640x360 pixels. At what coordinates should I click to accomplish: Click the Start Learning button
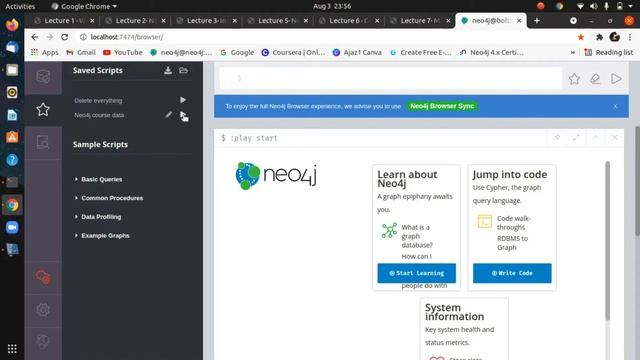(x=416, y=273)
